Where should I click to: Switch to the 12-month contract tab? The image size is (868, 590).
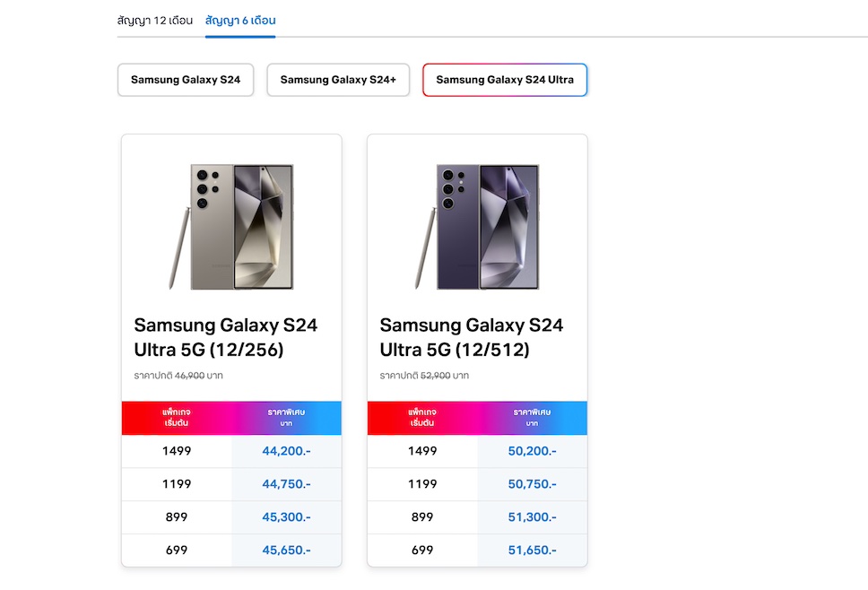[155, 21]
